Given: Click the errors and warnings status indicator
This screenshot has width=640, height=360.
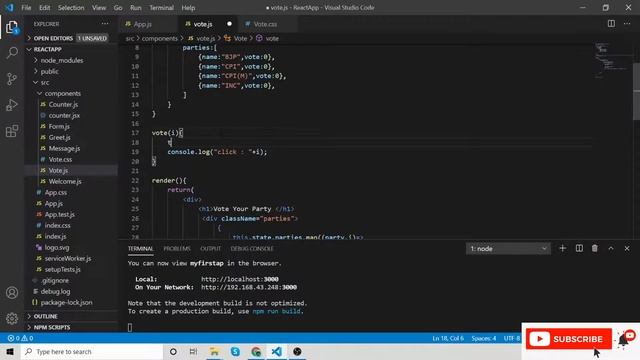Looking at the screenshot, I should tap(20, 338).
